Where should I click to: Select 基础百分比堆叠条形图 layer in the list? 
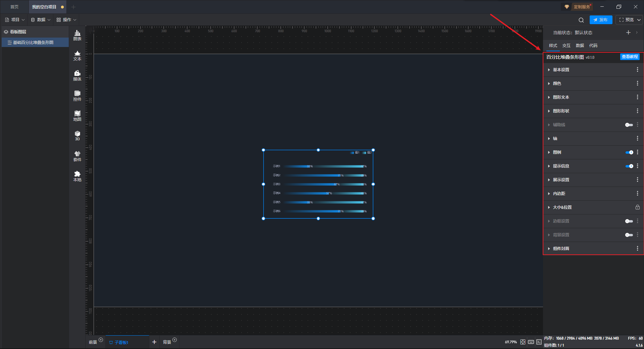coord(33,43)
